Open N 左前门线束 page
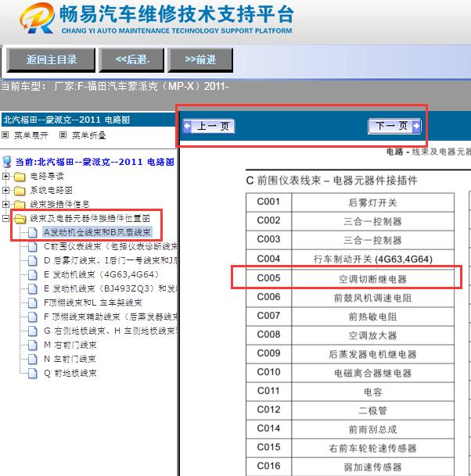The image size is (471, 476). (70, 359)
